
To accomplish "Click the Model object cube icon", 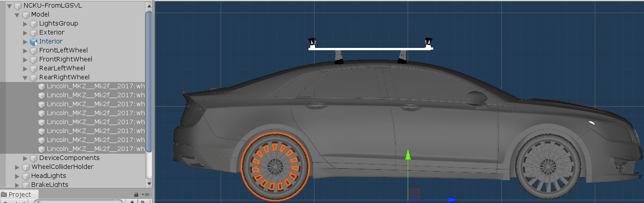I will (x=26, y=15).
